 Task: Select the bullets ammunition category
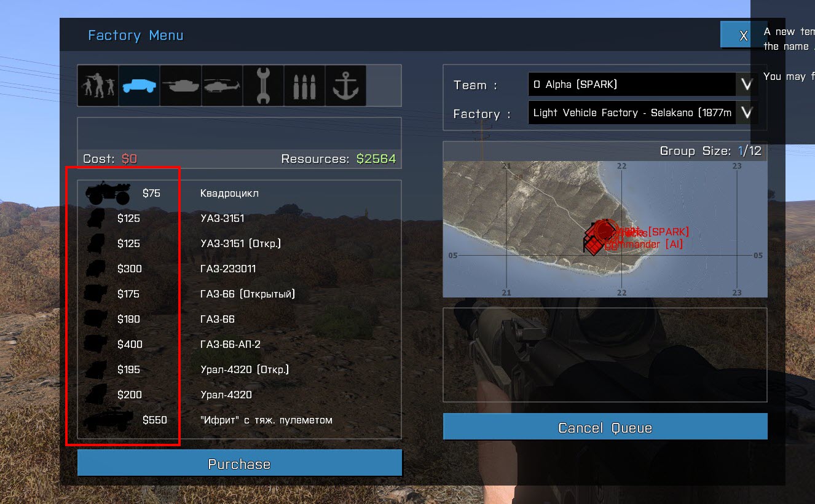304,85
